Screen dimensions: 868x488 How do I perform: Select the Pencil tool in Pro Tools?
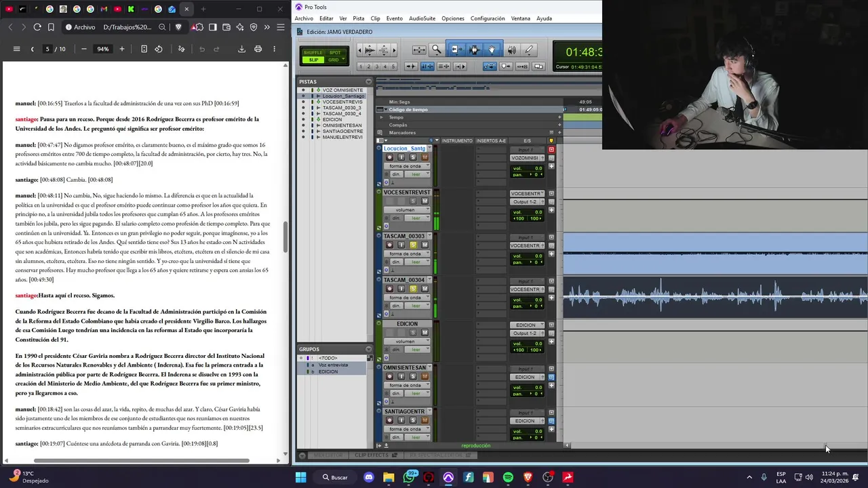click(x=529, y=49)
